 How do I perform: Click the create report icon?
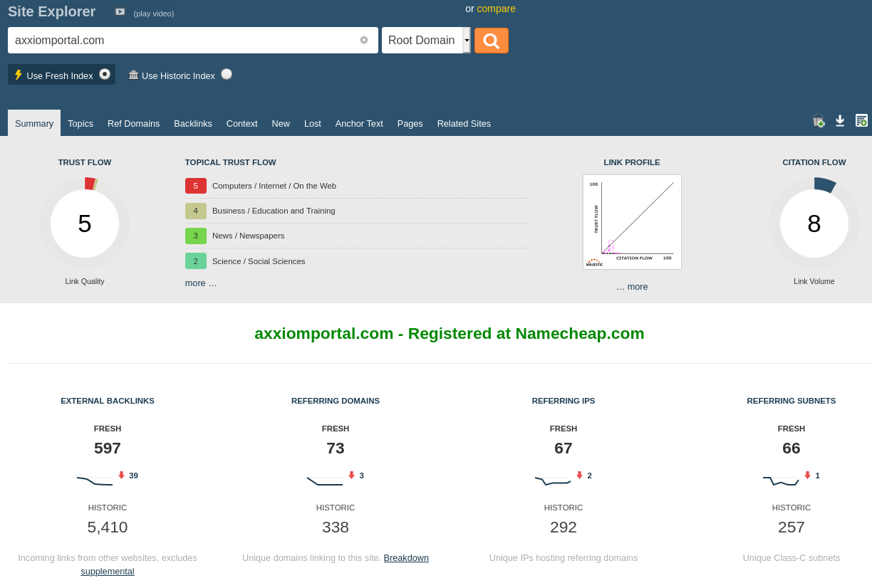pos(861,120)
